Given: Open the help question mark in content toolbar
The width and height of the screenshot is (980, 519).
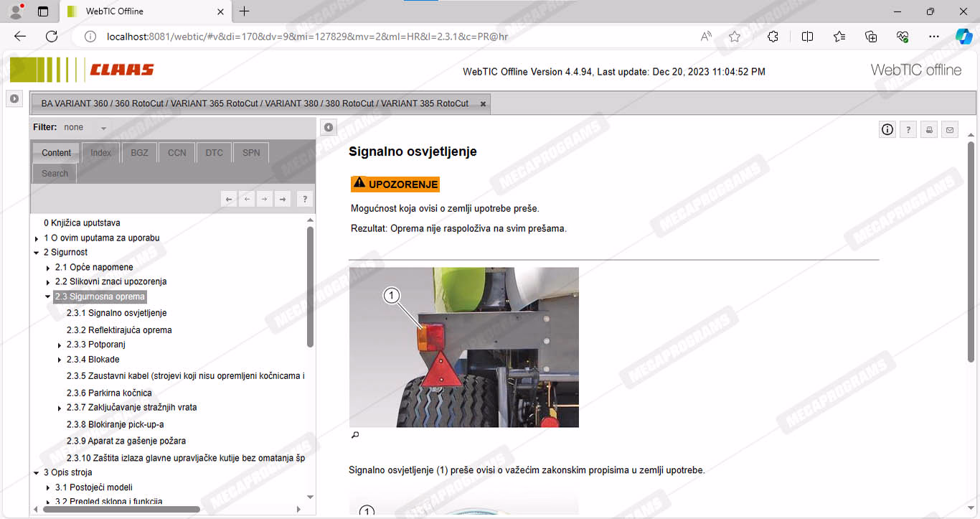Looking at the screenshot, I should tap(908, 129).
